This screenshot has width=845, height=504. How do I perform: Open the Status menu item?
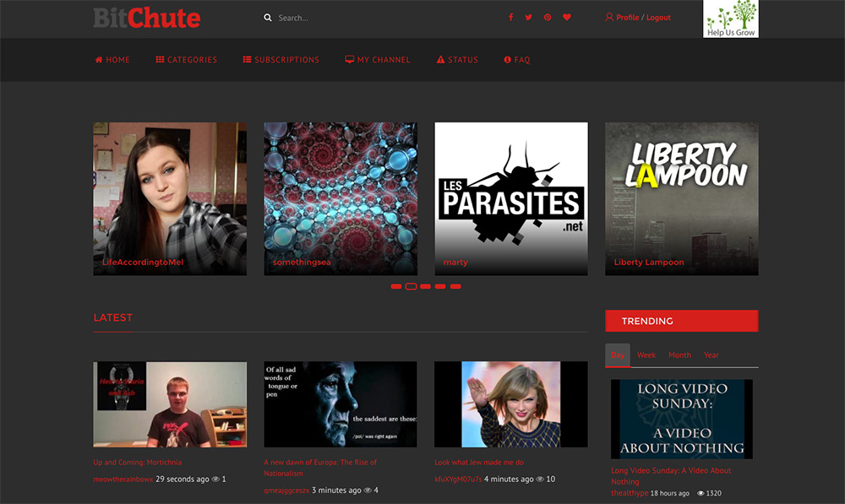(457, 60)
